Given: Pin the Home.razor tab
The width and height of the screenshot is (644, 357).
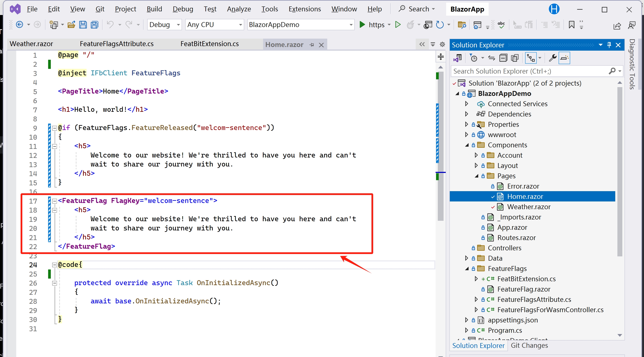Looking at the screenshot, I should (x=312, y=45).
